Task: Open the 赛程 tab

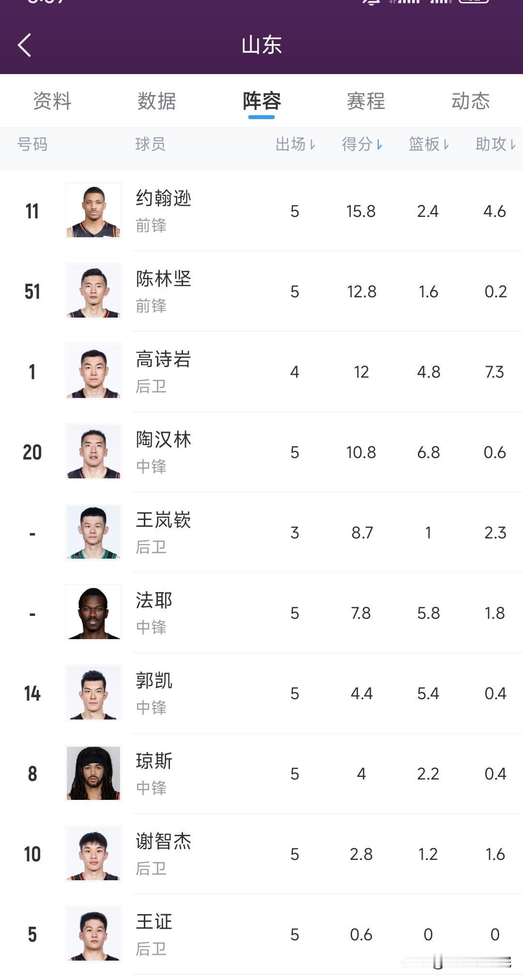Action: (x=366, y=101)
